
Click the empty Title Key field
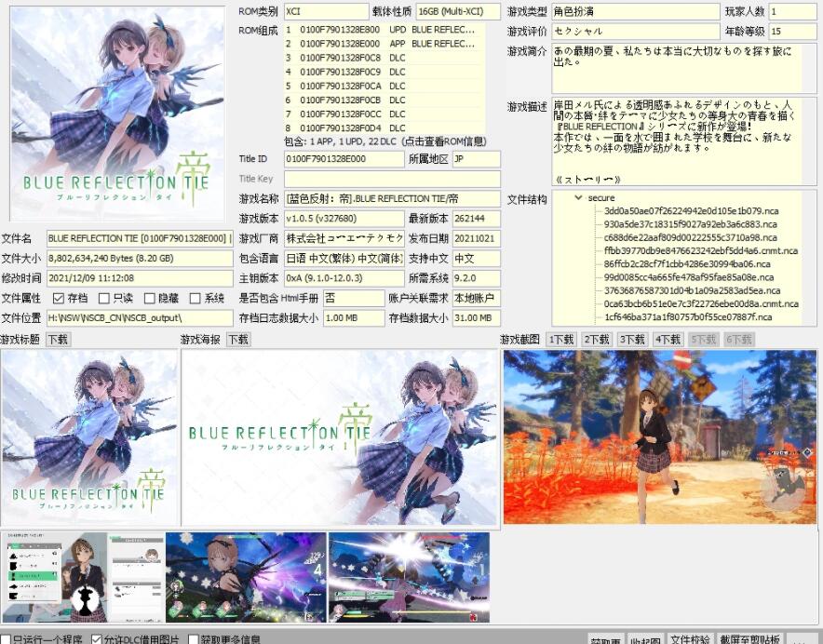(392, 179)
